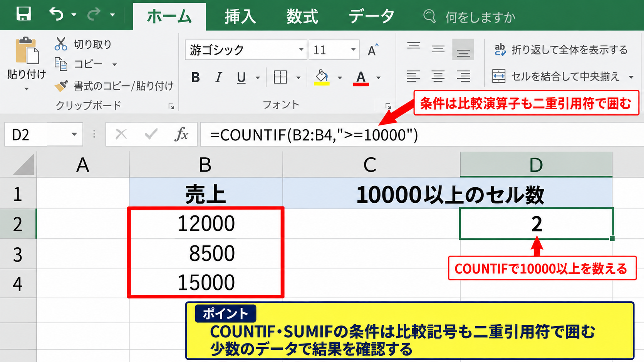Cancel formula entry with the X icon

(x=121, y=134)
